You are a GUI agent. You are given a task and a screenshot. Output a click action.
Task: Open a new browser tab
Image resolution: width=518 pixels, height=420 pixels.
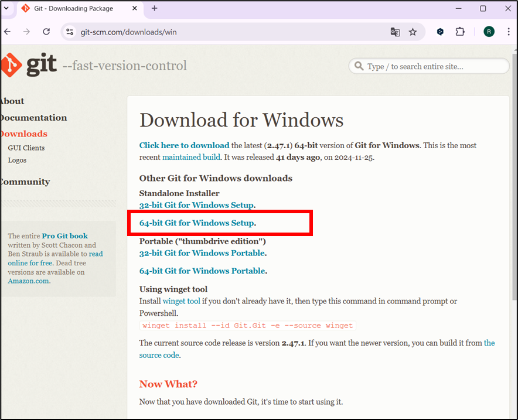click(x=154, y=8)
